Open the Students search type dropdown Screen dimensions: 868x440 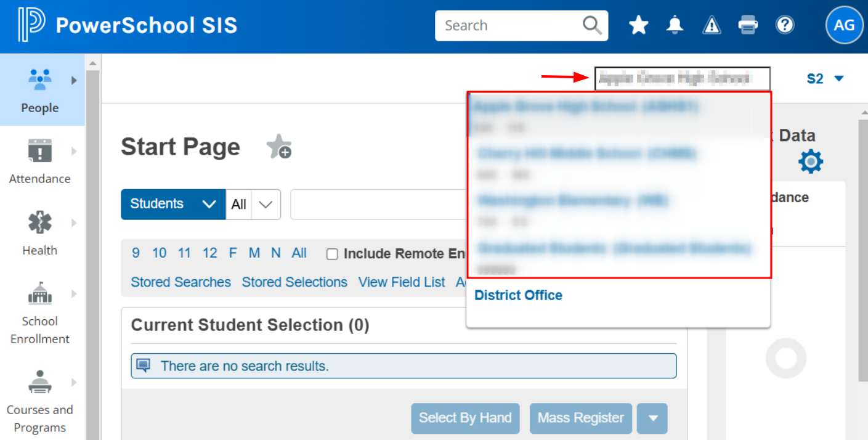click(x=173, y=204)
